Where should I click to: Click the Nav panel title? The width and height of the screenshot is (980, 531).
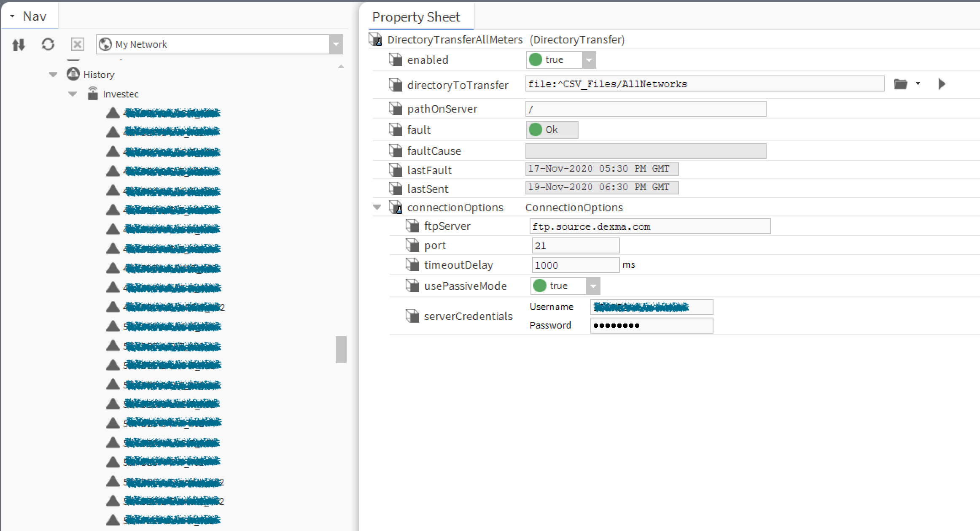click(35, 16)
